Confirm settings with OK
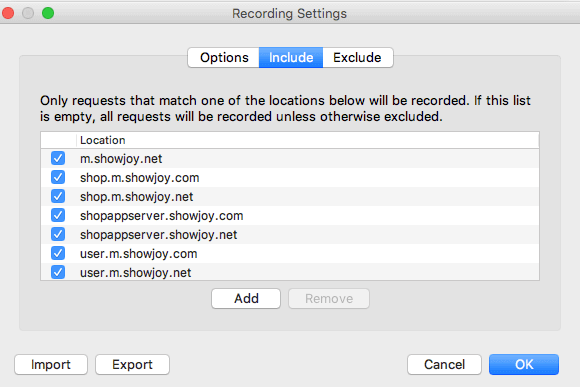 [524, 364]
